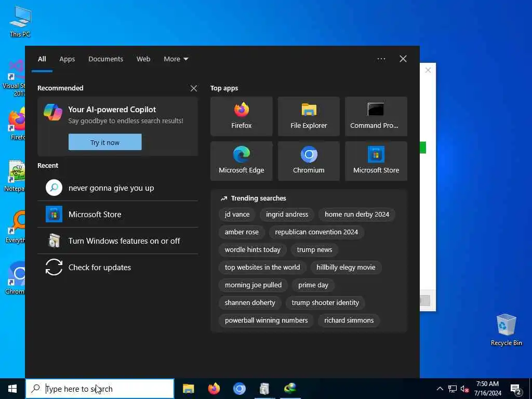Select prime day trending chip
Viewport: 532px width, 399px height.
[313, 285]
